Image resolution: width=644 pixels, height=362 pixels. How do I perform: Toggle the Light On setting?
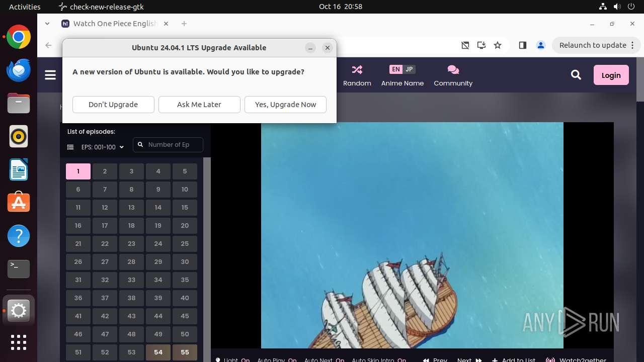click(232, 360)
